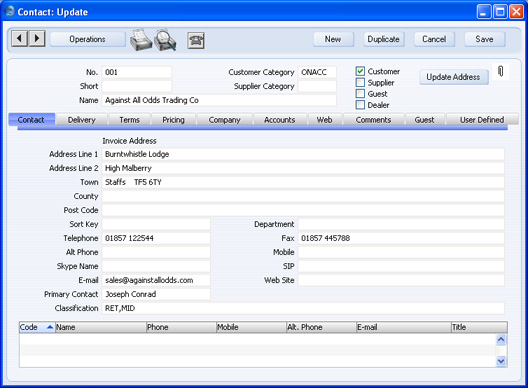Click the Duplicate button

point(384,39)
